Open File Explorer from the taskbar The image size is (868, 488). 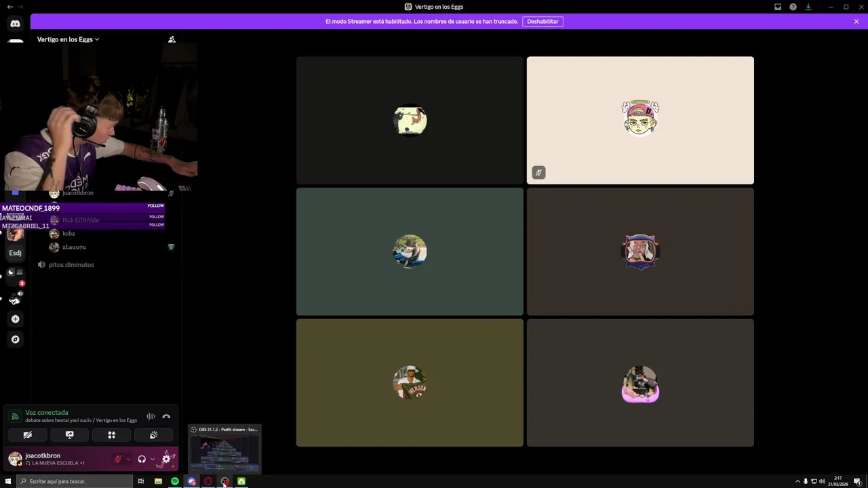(x=158, y=481)
